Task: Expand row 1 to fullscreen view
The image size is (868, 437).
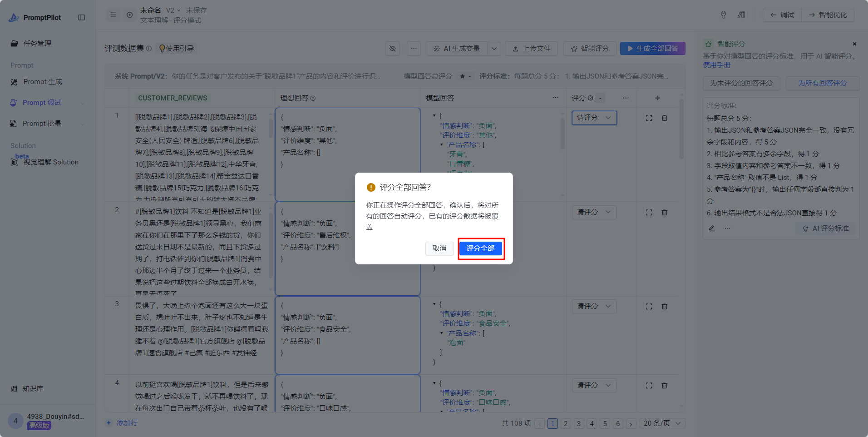Action: (x=649, y=118)
